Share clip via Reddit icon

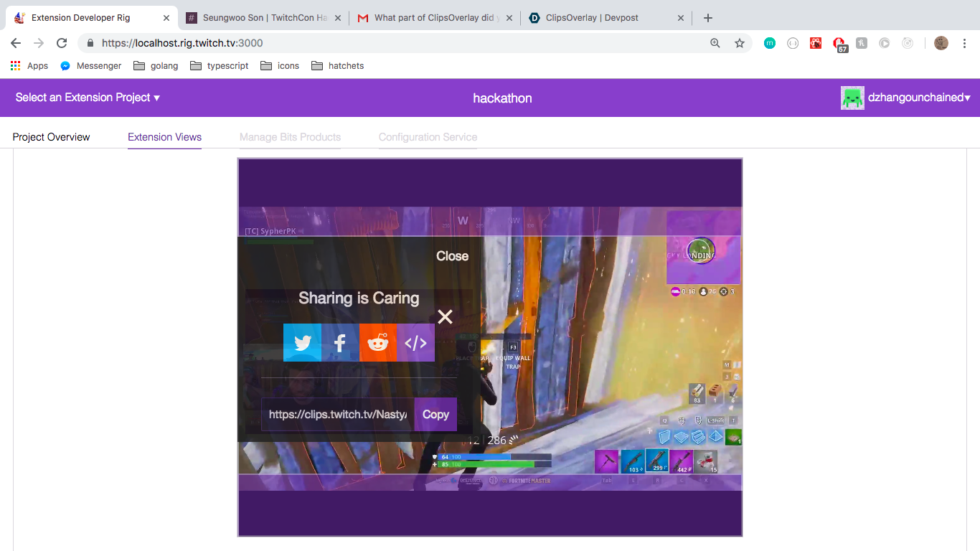(x=378, y=342)
